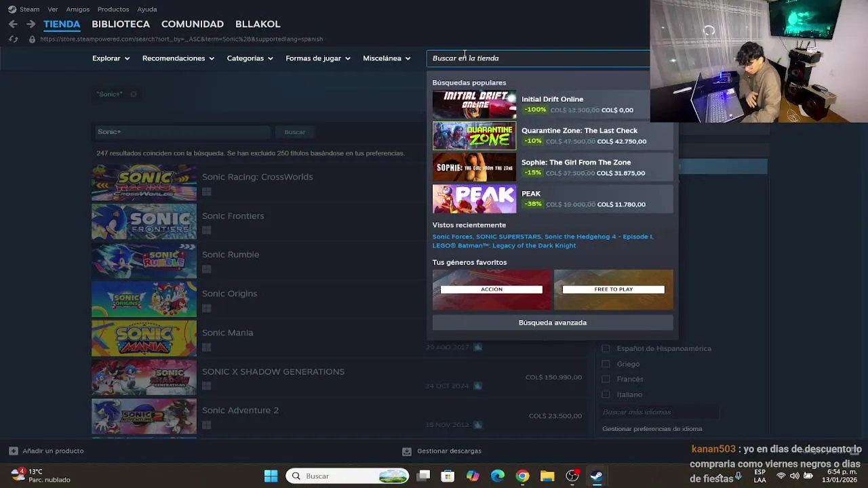Expand the Miscelánea dropdown
Image resolution: width=868 pixels, height=488 pixels.
[387, 58]
